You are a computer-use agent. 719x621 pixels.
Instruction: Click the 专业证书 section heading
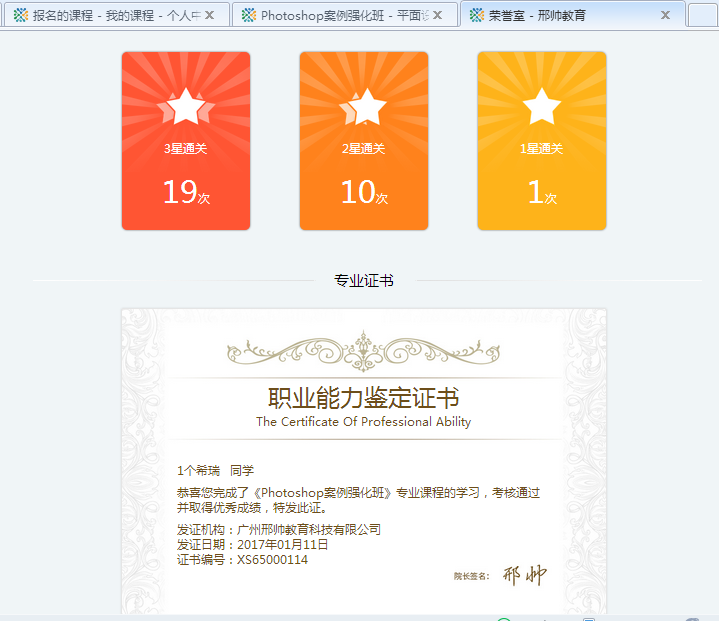[x=363, y=281]
